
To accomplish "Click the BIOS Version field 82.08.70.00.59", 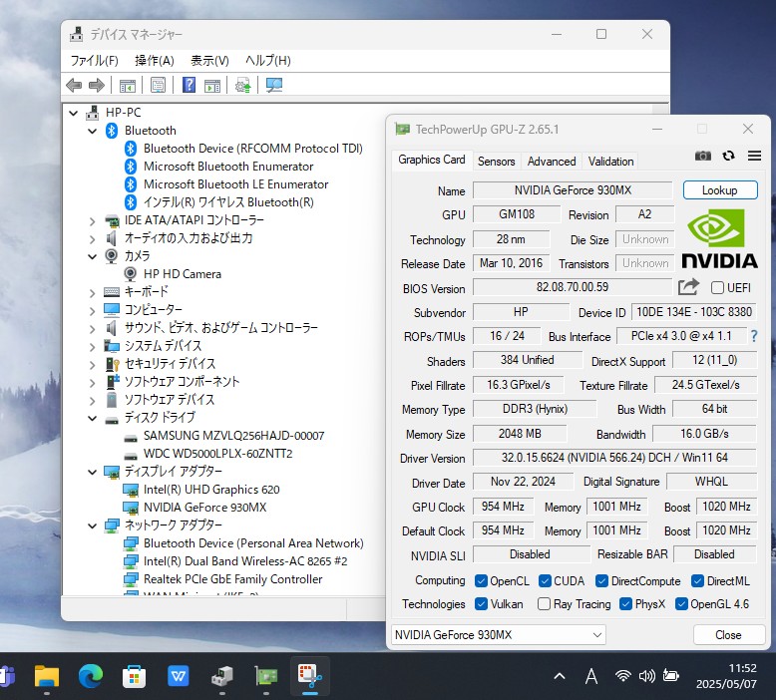I will (x=573, y=287).
